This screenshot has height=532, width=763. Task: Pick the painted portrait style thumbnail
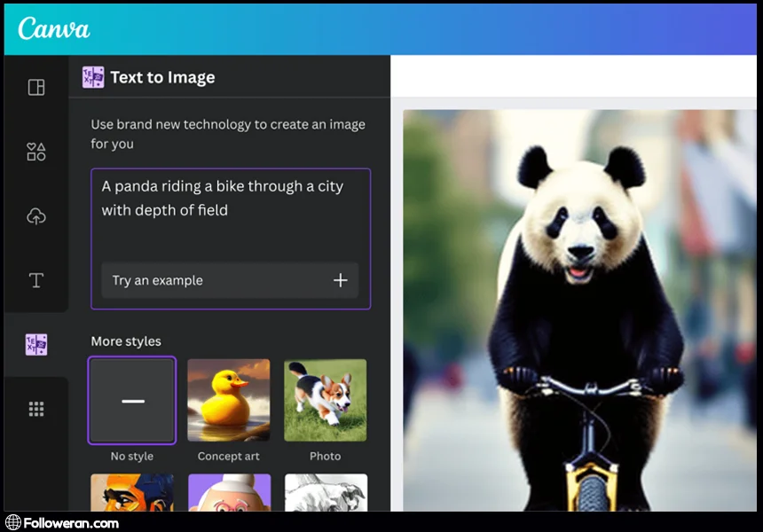(x=132, y=493)
